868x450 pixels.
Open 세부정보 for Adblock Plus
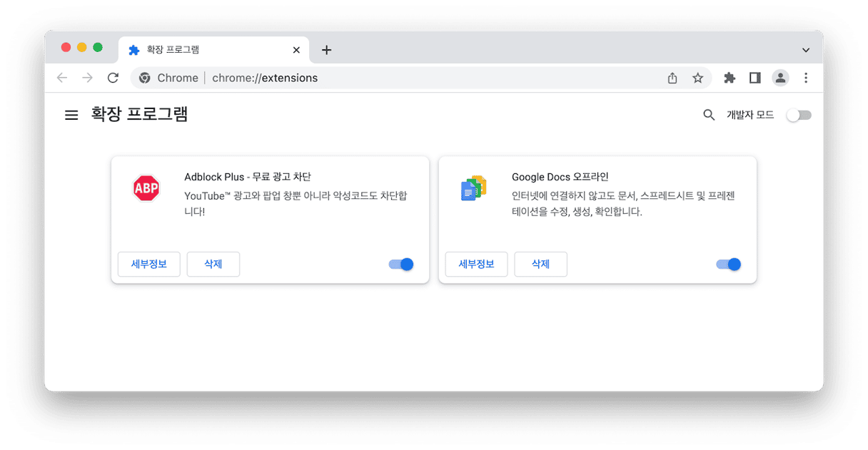click(149, 264)
